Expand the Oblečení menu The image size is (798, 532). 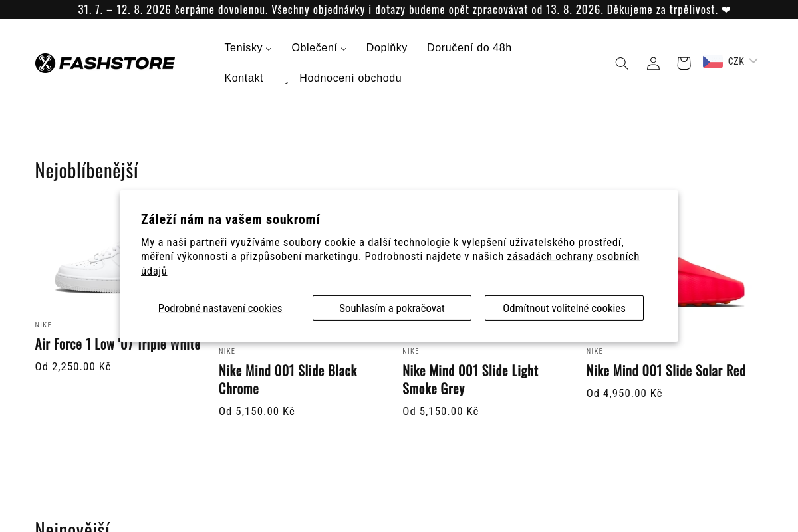319,48
